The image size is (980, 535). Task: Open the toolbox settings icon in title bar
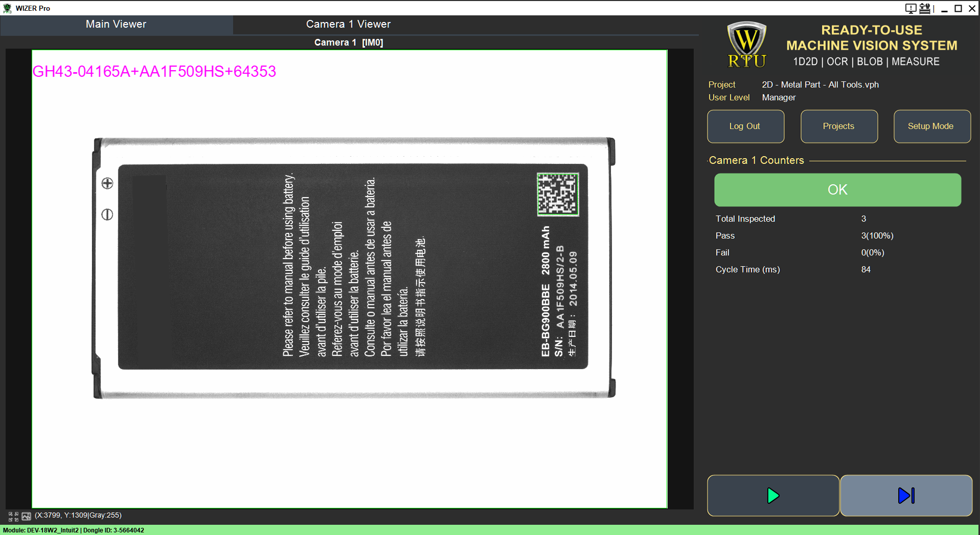tap(925, 8)
